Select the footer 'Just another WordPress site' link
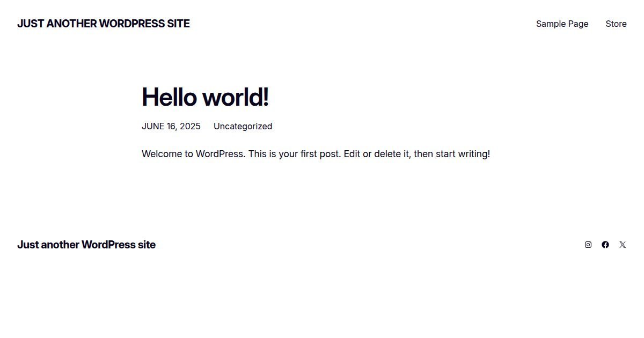The height and width of the screenshot is (338, 644). click(86, 245)
